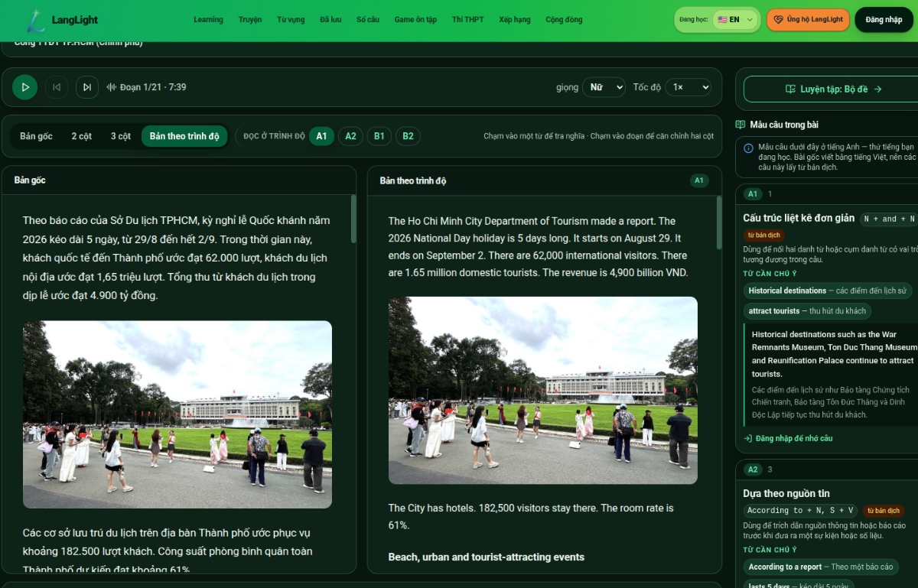
Task: Click the info icon in sentence note
Action: (749, 148)
